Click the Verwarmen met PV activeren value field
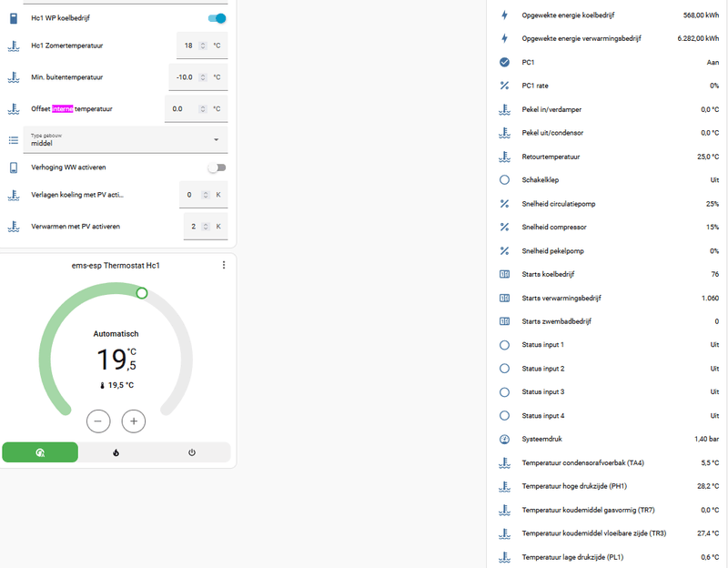Screen dimensions: 728x568 click(206, 226)
